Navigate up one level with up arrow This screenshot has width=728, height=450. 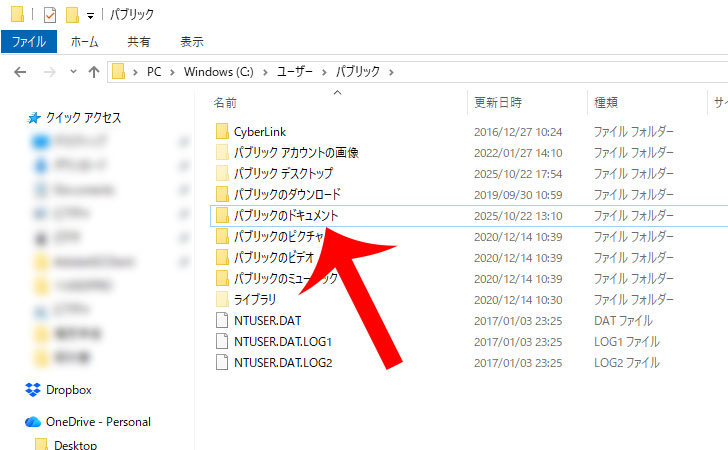point(94,72)
